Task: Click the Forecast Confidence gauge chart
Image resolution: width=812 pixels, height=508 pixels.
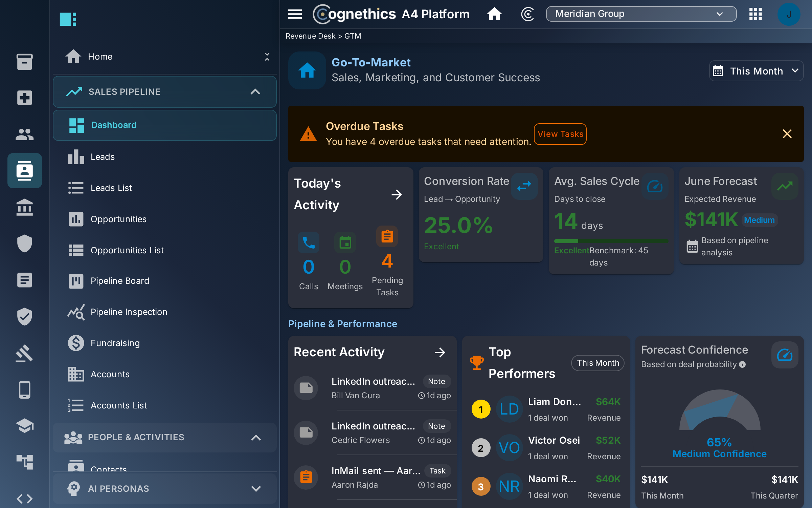Action: point(720,410)
